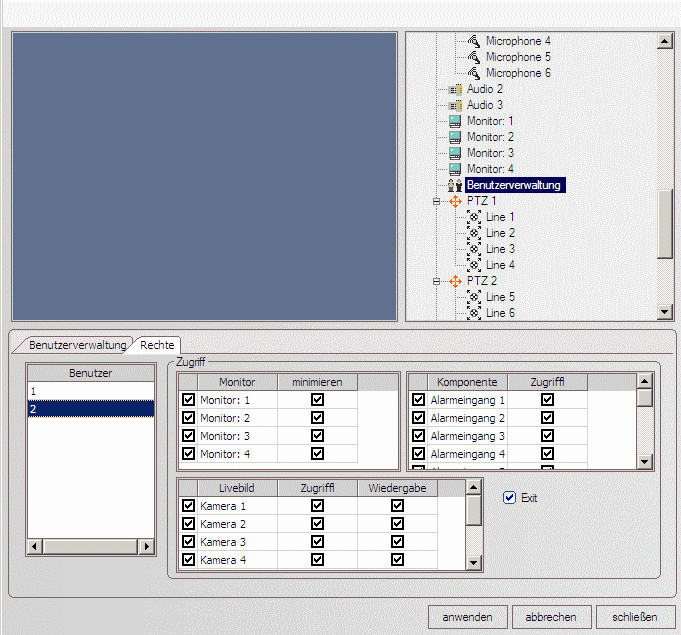
Task: Click the abbrechen button
Action: 552,617
